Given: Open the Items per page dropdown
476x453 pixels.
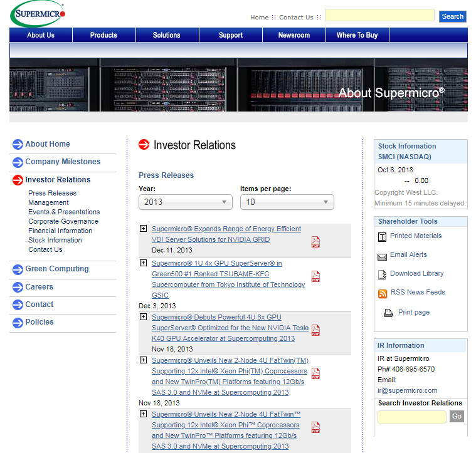Looking at the screenshot, I should (287, 202).
